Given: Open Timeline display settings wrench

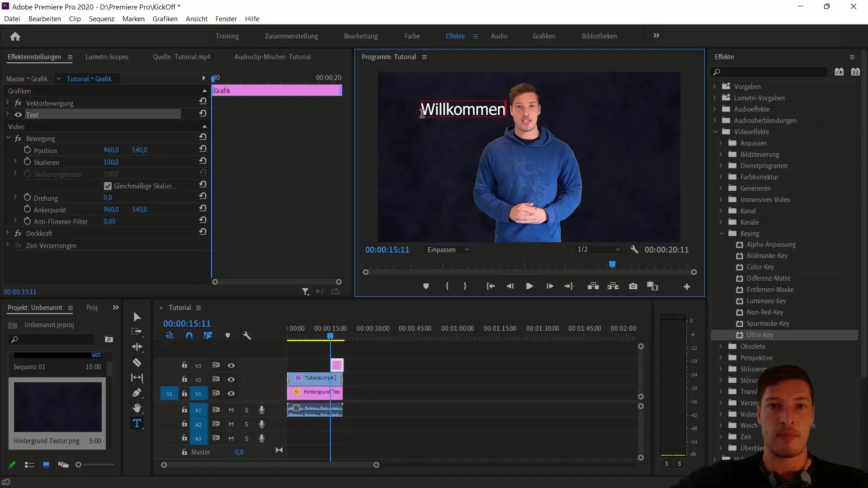Looking at the screenshot, I should (x=247, y=336).
